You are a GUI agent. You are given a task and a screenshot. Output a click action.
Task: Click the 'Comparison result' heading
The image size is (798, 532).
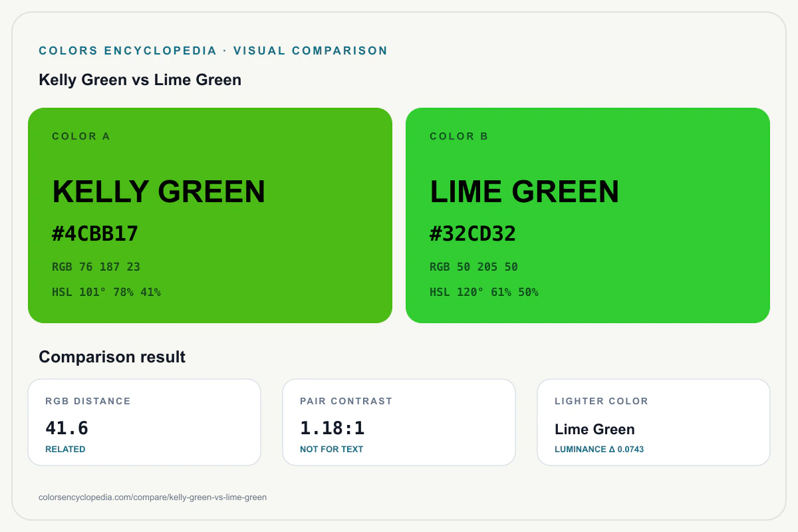pyautogui.click(x=112, y=357)
